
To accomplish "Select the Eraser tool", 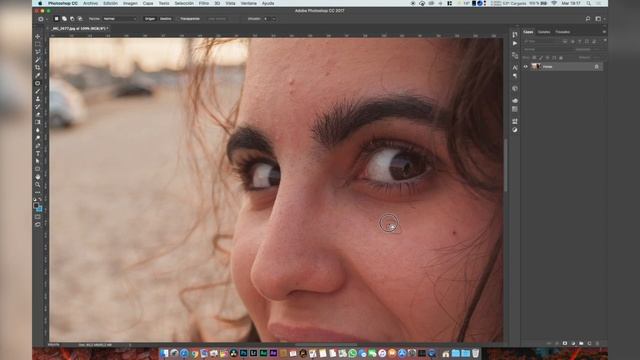I will tap(38, 114).
